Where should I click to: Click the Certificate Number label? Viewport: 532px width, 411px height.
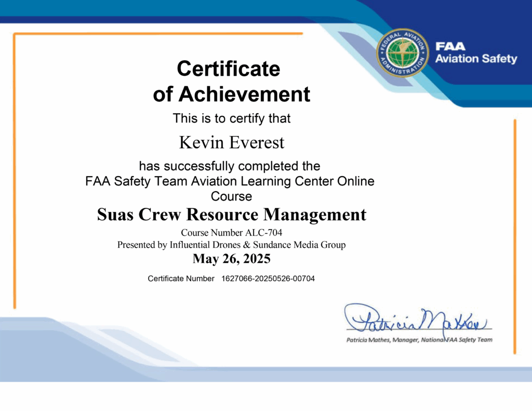[181, 279]
